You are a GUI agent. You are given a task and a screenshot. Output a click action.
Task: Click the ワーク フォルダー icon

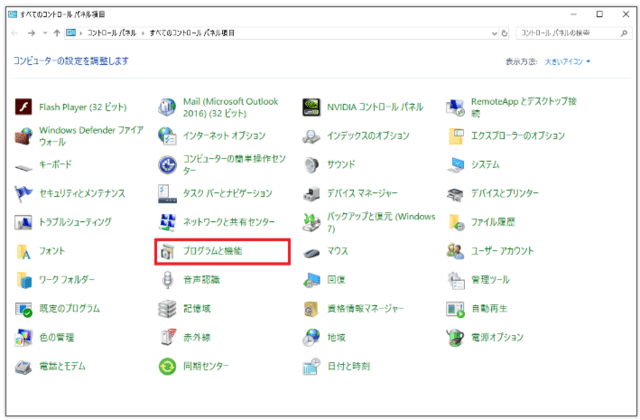coord(24,280)
